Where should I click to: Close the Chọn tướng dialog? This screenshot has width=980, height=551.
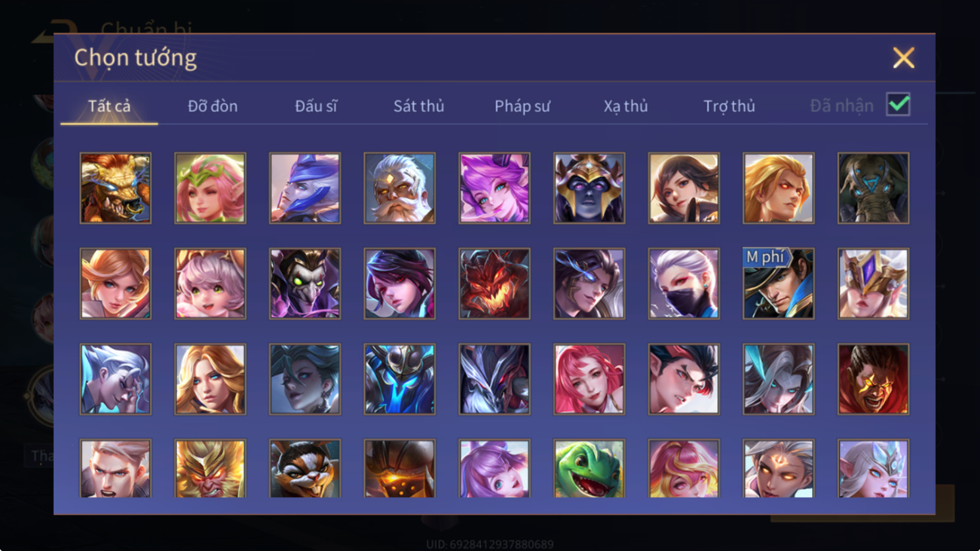(904, 58)
